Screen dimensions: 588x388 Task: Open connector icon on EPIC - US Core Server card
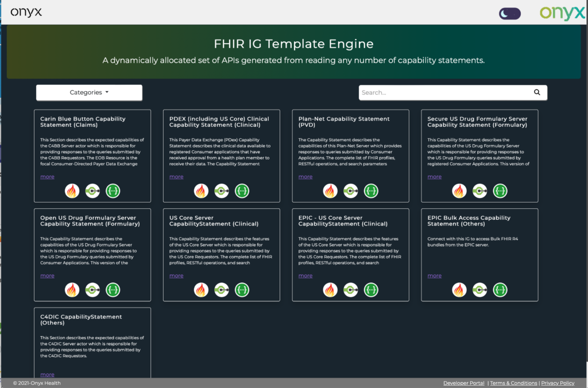click(x=351, y=290)
